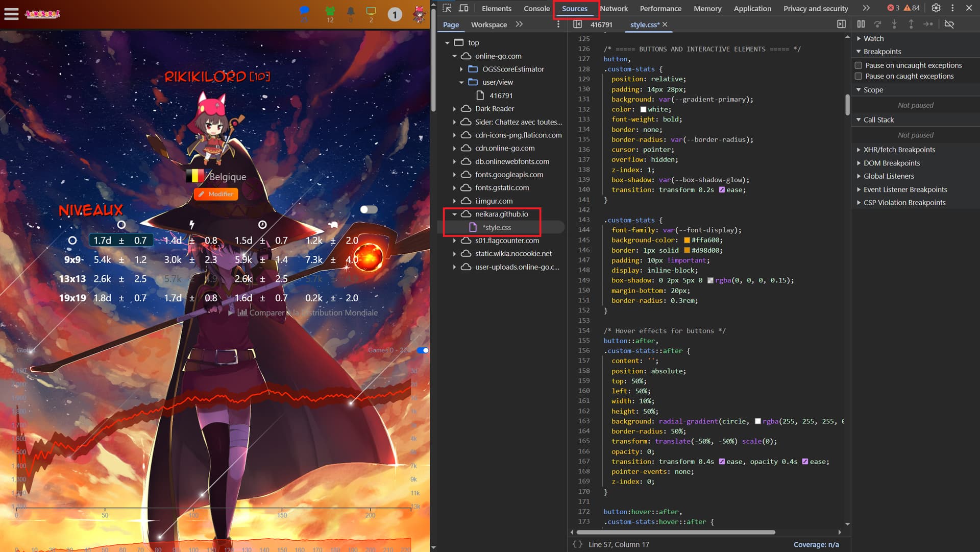Click deactivate breakpoints icon

949,24
